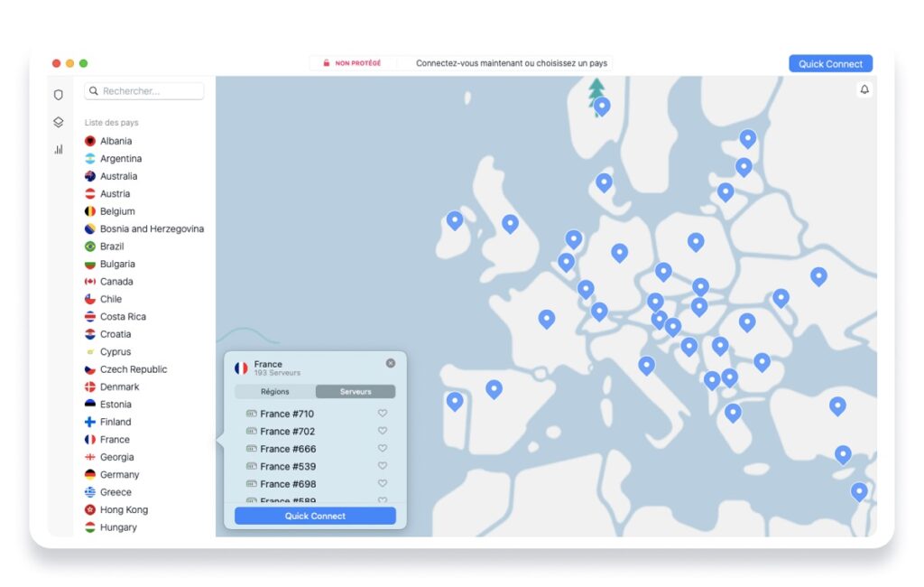Open the statistics bar-chart icon in the sidebar
Viewport: 924px width, 587px height.
coord(57,148)
